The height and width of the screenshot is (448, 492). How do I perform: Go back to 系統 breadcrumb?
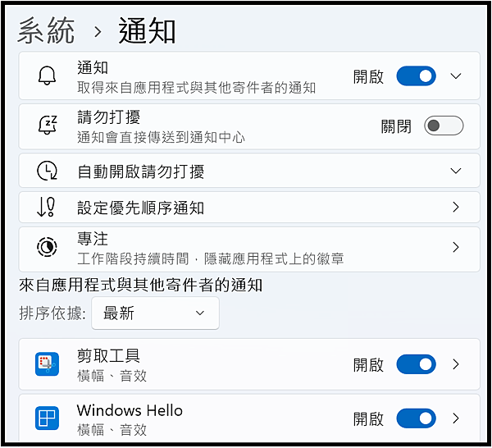(x=47, y=30)
